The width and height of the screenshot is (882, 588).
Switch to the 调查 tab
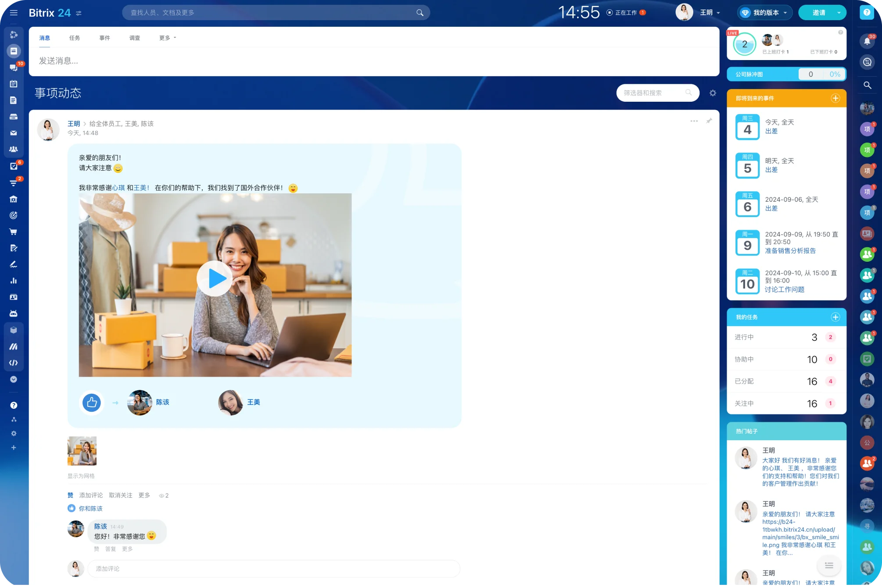pos(135,38)
